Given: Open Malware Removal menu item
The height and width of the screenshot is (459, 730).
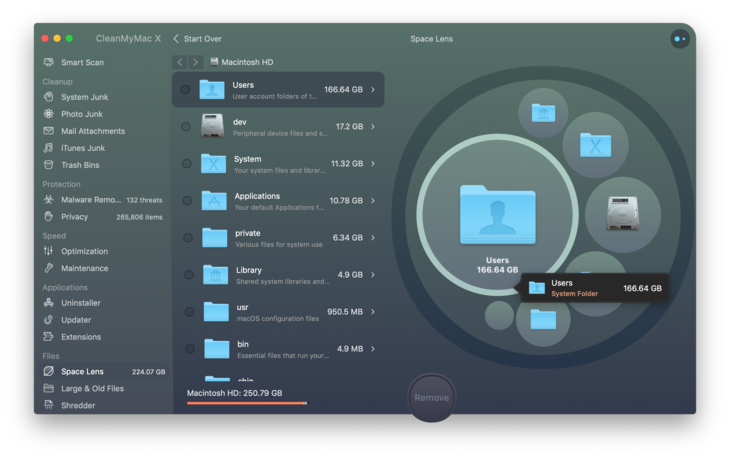Looking at the screenshot, I should point(102,200).
